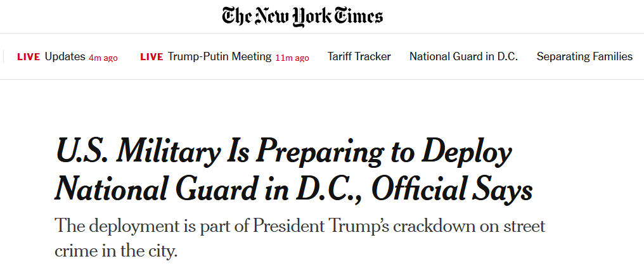Click the 11m ago timestamp
644x273 pixels.
pos(292,58)
